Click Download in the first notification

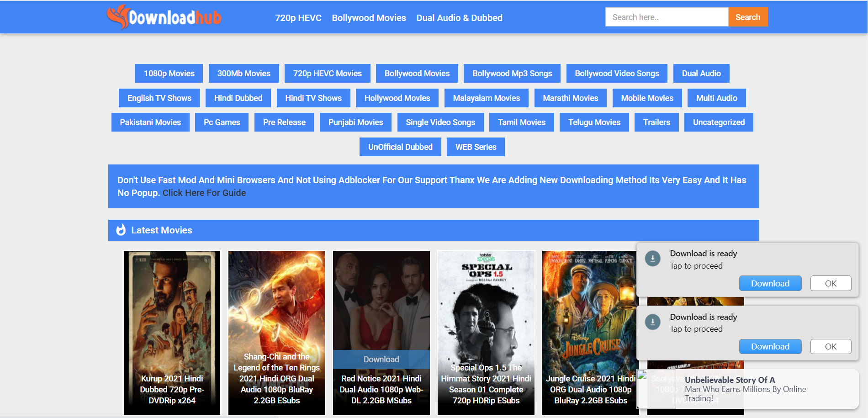[770, 283]
